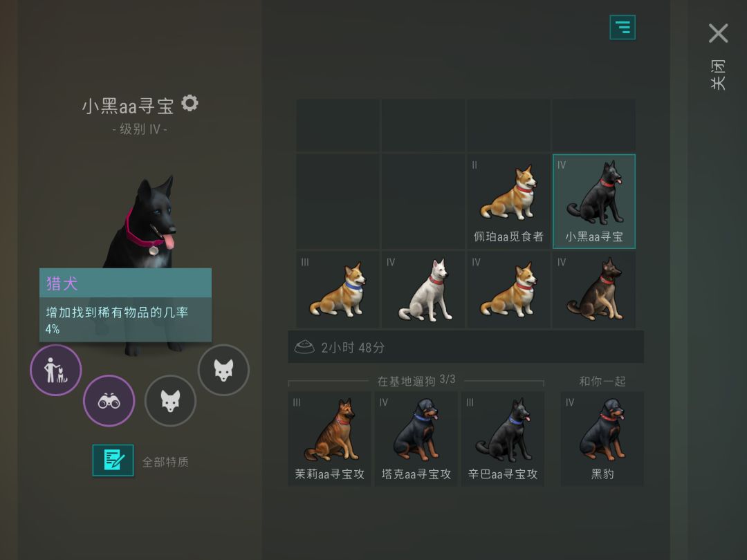This screenshot has width=747, height=560.
Task: Select the dog 佩珀aa觅食者
Action: (x=508, y=201)
